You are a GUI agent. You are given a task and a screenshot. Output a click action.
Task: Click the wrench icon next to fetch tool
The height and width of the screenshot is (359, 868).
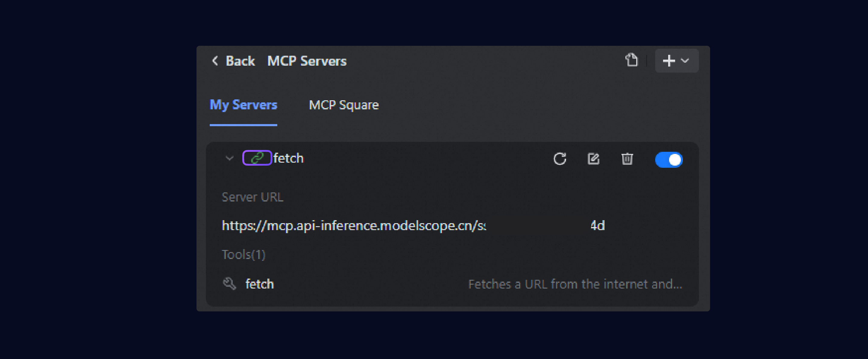pyautogui.click(x=229, y=284)
